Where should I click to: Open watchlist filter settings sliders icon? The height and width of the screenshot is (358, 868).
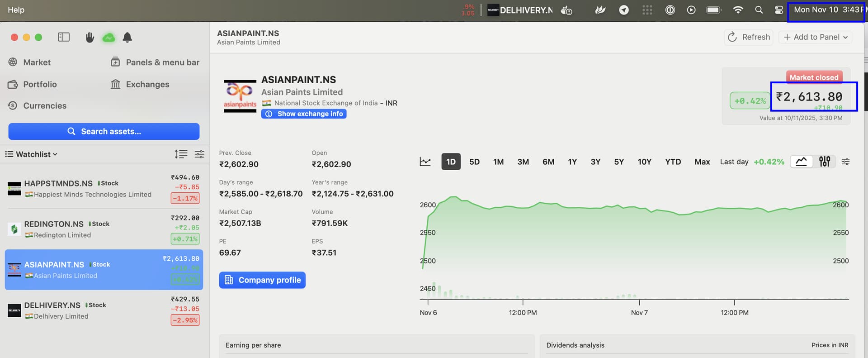coord(199,154)
